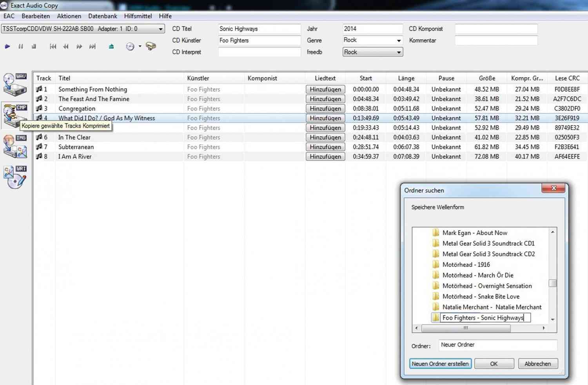The width and height of the screenshot is (588, 385).
Task: Select track The Feast And The Famine
Action: tap(94, 99)
